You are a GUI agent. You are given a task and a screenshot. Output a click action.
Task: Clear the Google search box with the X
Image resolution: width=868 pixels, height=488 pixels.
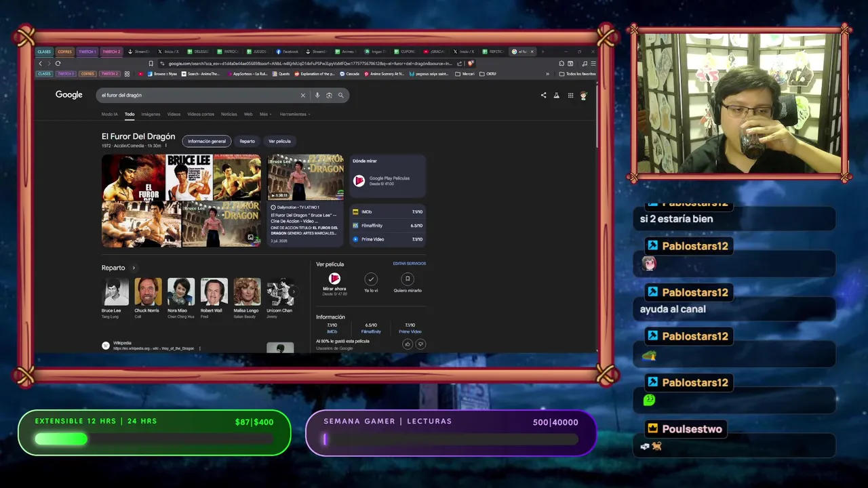coord(303,96)
